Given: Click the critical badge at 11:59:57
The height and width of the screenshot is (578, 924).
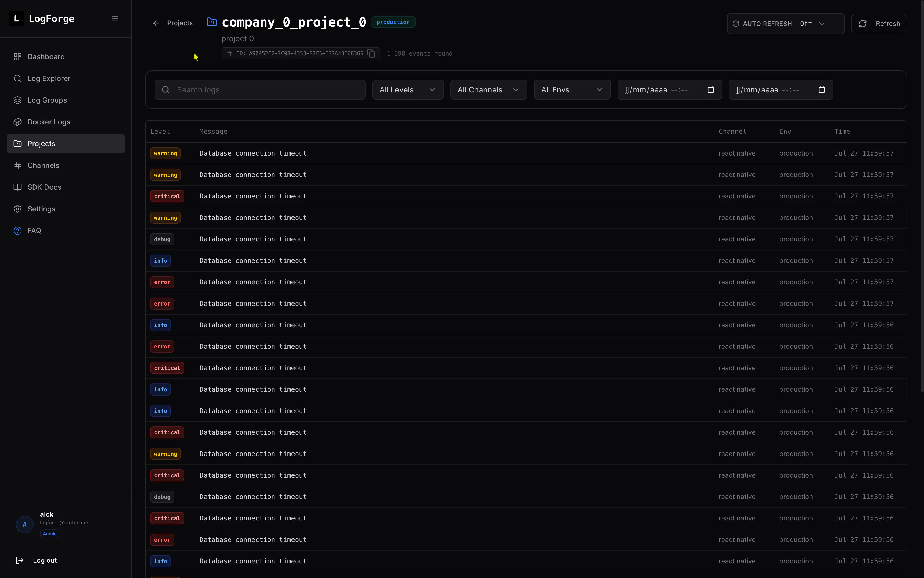Looking at the screenshot, I should [167, 197].
